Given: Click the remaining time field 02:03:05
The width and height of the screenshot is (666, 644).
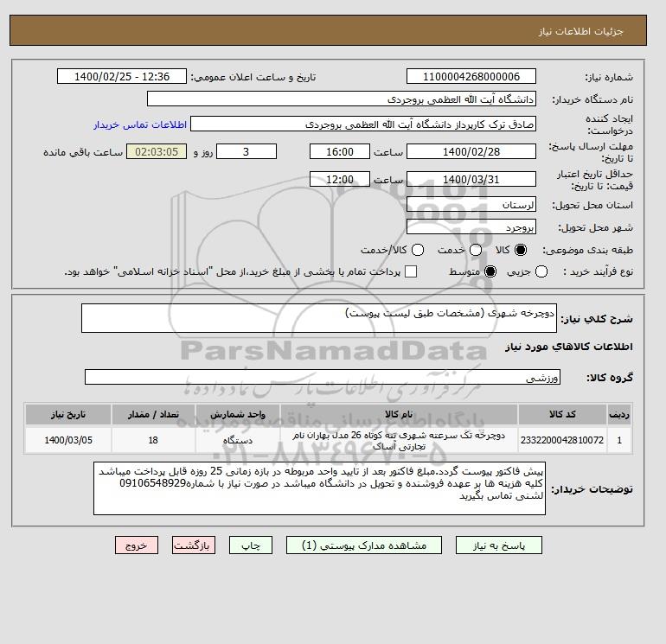Looking at the screenshot, I should (x=157, y=151).
